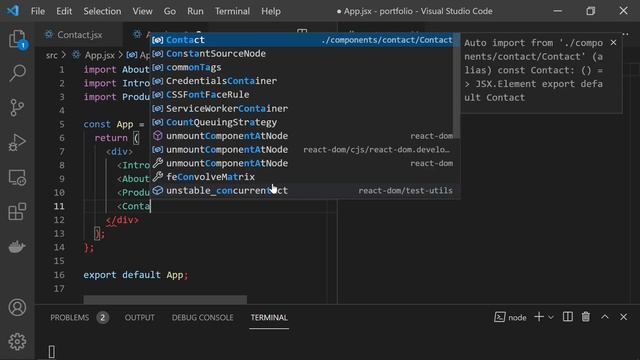The height and width of the screenshot is (360, 640).
Task: Switch to the Terminal panel tab
Action: click(x=269, y=318)
